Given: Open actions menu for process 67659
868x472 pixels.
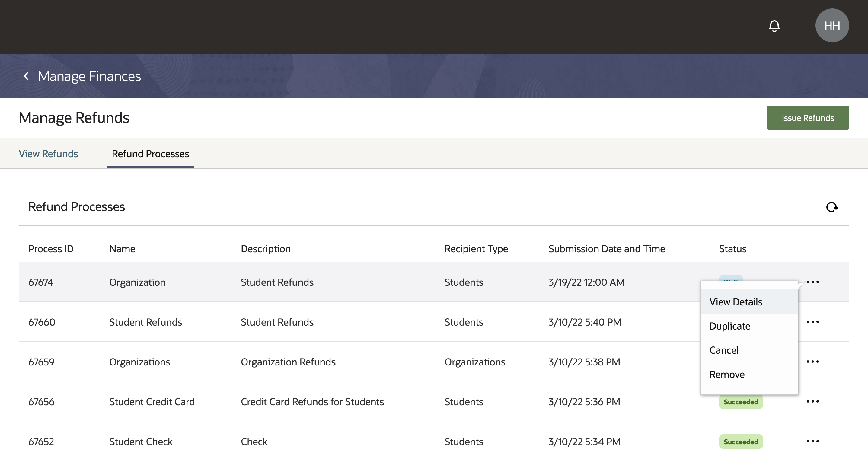Looking at the screenshot, I should click(x=812, y=362).
